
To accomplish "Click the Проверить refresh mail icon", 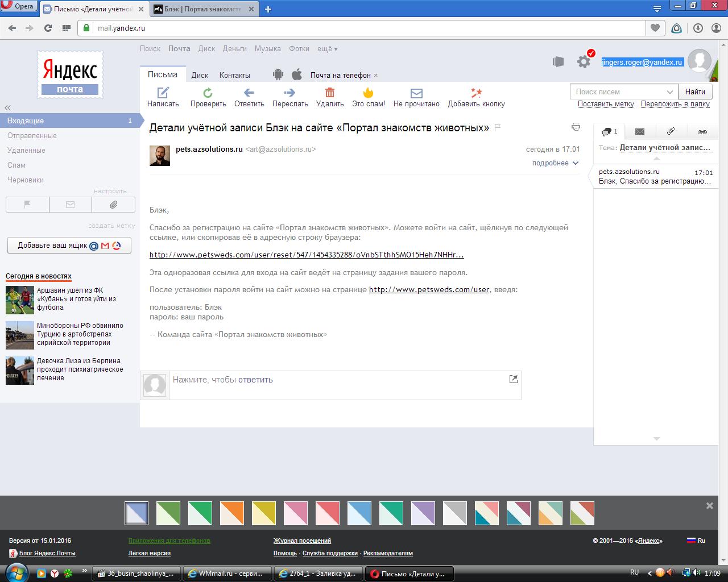I will tap(208, 93).
